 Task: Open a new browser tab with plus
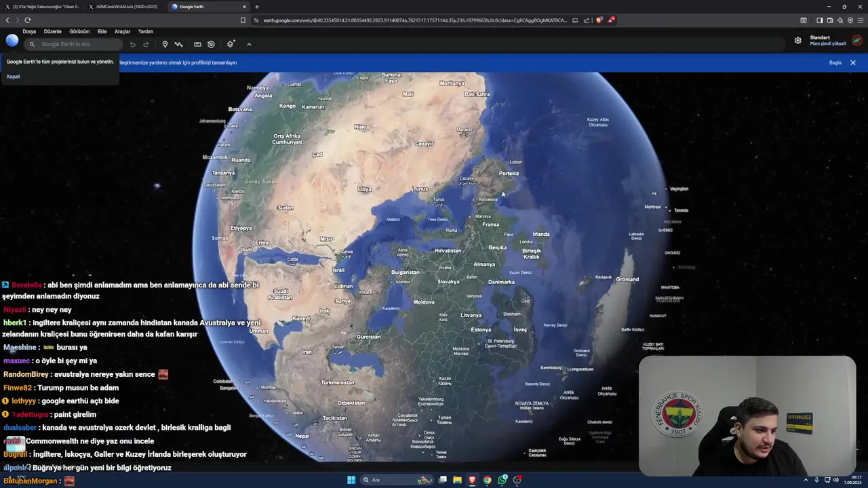tap(257, 7)
